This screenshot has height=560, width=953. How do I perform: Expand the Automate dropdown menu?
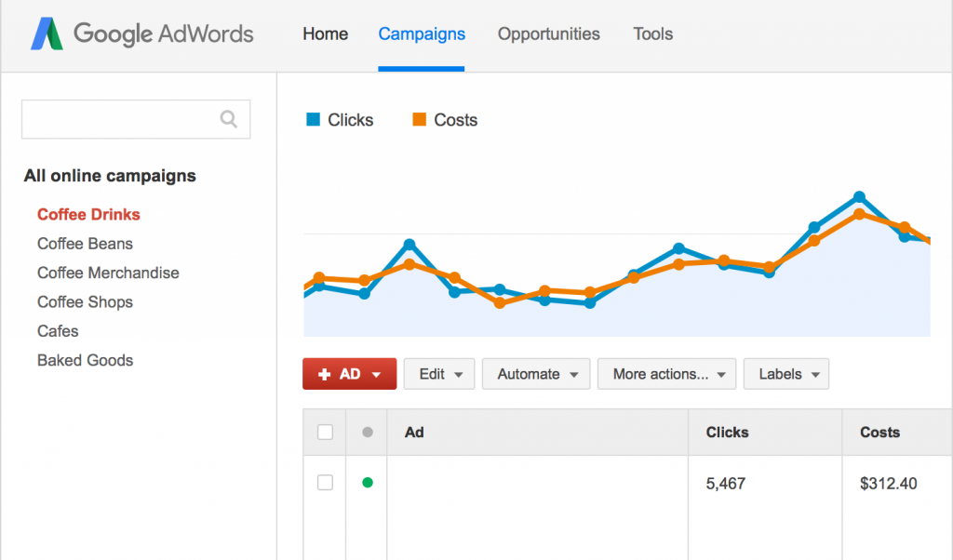[x=536, y=374]
